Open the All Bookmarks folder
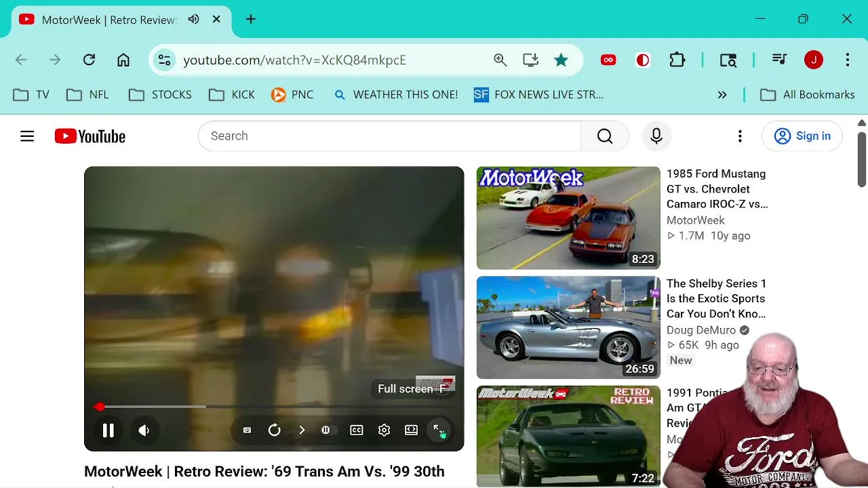The image size is (868, 488). click(807, 95)
